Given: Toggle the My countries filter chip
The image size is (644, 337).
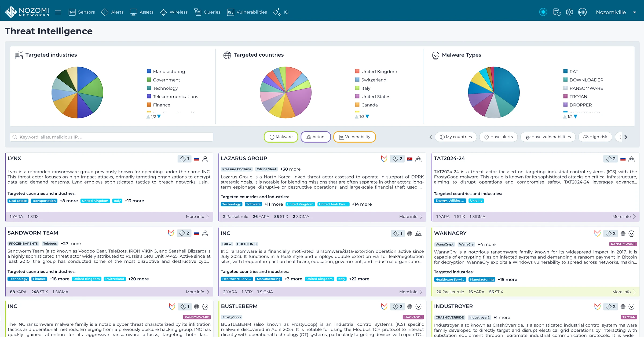Looking at the screenshot, I should (x=456, y=137).
